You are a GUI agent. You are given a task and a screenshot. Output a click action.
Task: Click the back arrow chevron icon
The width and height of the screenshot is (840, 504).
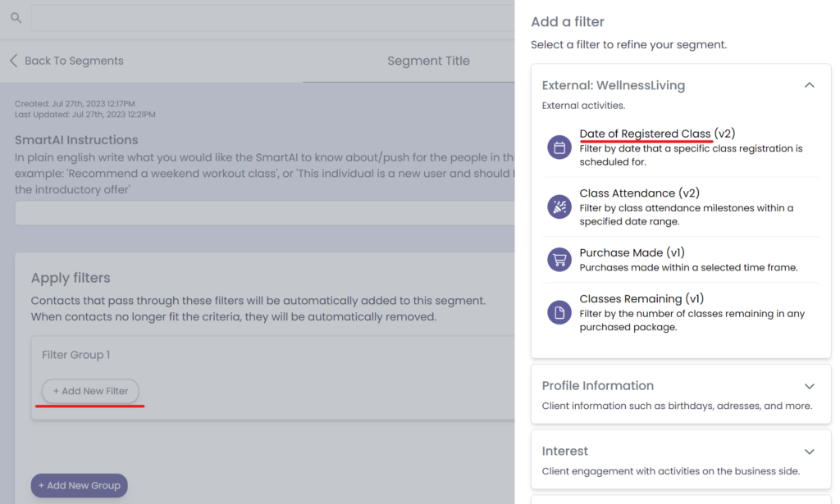tap(13, 61)
